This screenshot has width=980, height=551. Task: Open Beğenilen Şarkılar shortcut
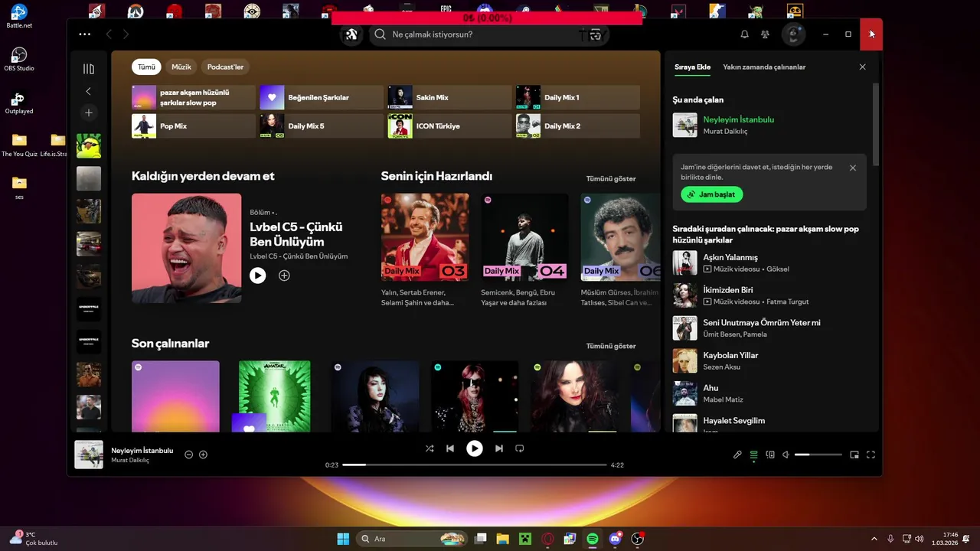[x=322, y=97]
